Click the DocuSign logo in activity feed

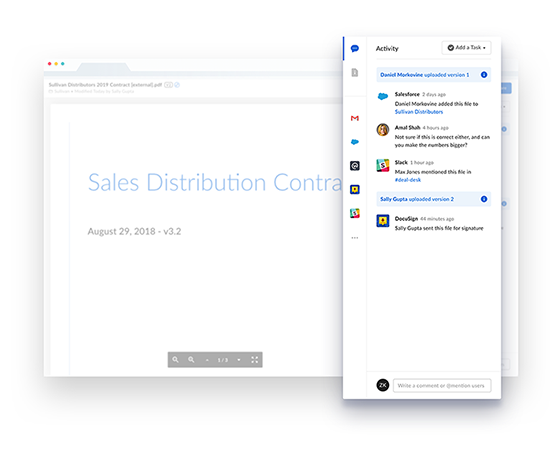click(383, 221)
